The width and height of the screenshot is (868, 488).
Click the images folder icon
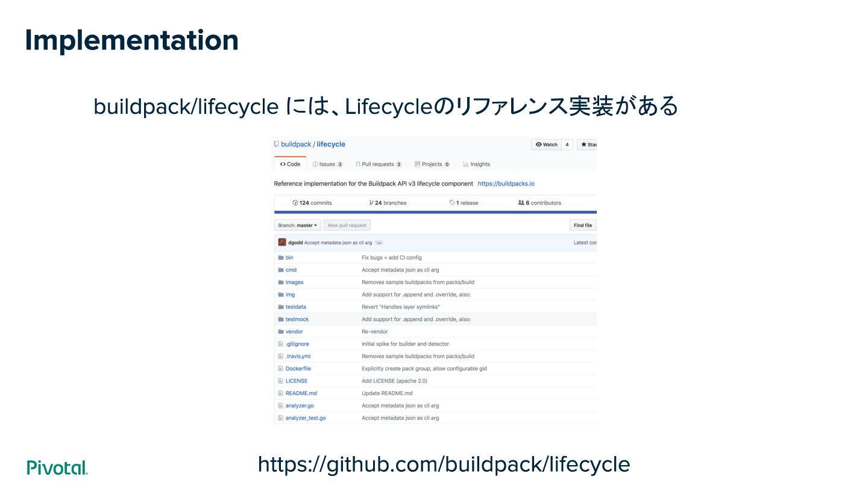281,282
